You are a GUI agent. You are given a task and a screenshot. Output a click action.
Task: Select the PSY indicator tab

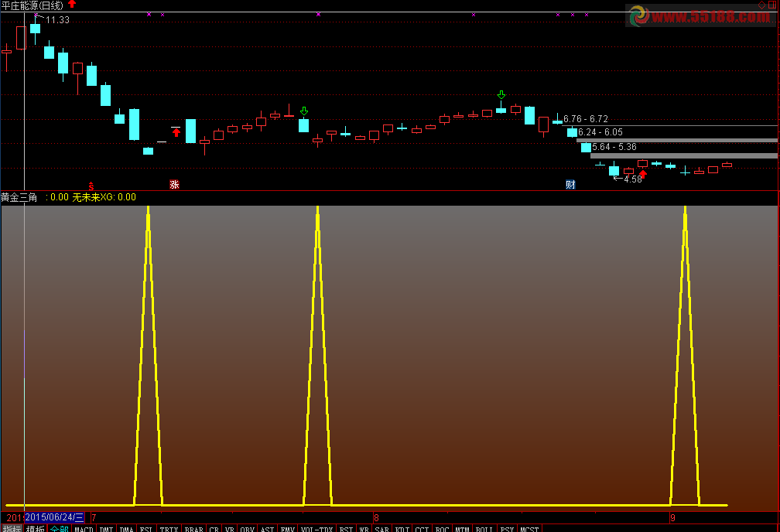[508, 529]
